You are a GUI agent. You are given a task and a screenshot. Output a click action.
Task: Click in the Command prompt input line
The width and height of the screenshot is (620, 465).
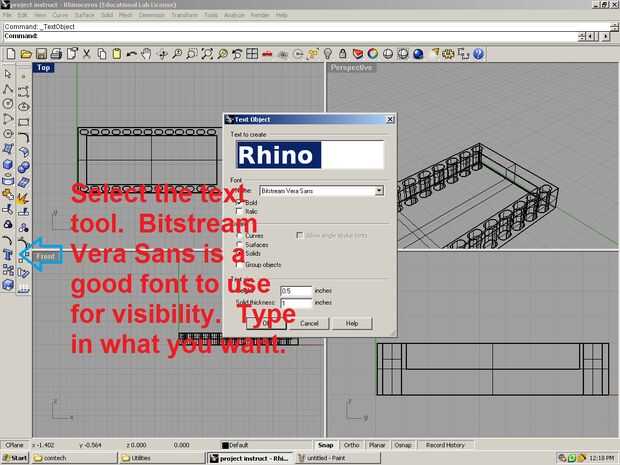click(x=291, y=36)
